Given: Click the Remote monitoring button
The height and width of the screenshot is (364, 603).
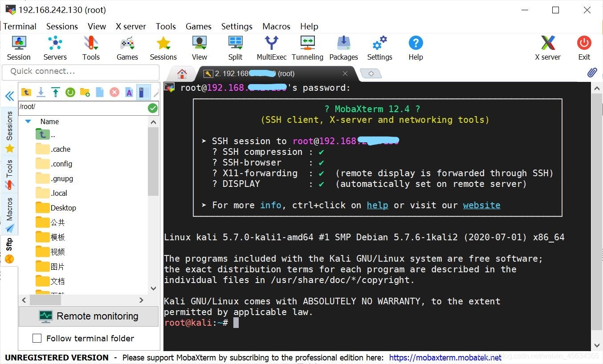Looking at the screenshot, I should [89, 316].
